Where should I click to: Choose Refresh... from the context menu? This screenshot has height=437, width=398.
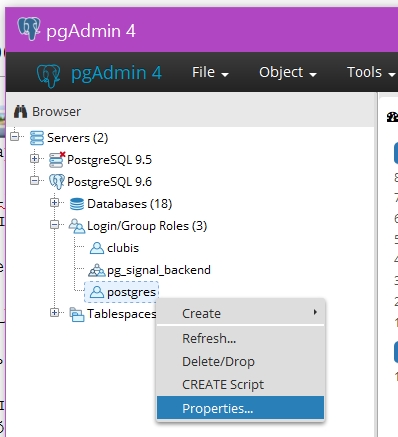point(240,338)
